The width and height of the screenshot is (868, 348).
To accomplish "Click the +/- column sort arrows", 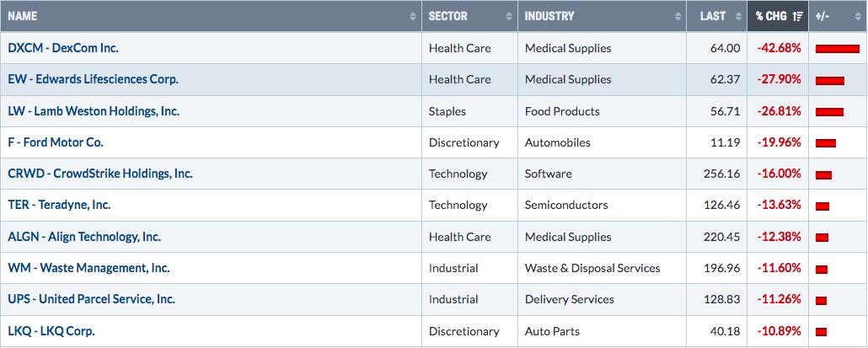I will 858,16.
